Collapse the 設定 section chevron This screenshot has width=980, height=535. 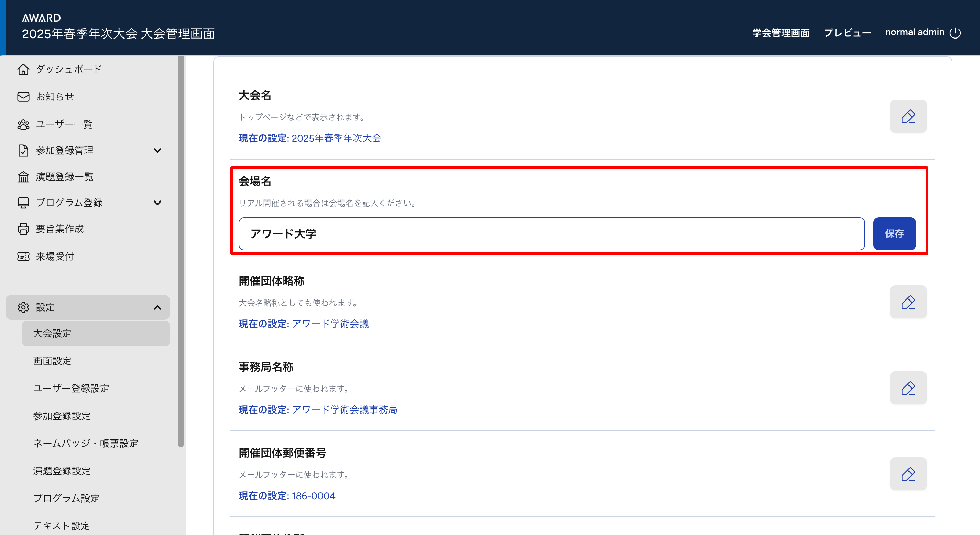click(157, 307)
